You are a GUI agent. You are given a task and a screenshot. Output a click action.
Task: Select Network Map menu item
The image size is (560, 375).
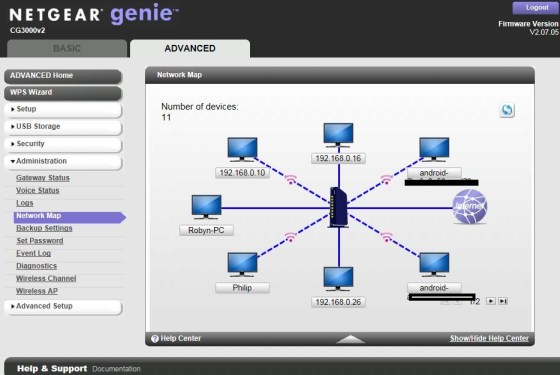point(69,216)
